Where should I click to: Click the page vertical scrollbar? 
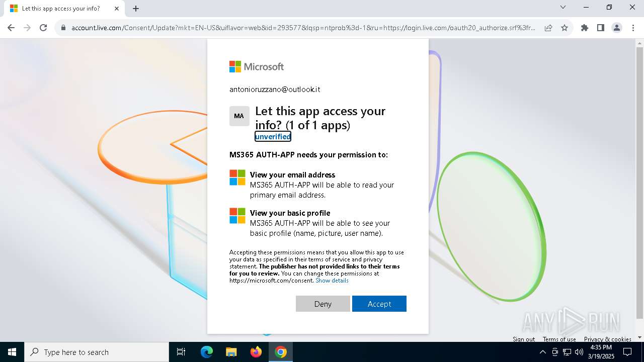tap(640, 184)
